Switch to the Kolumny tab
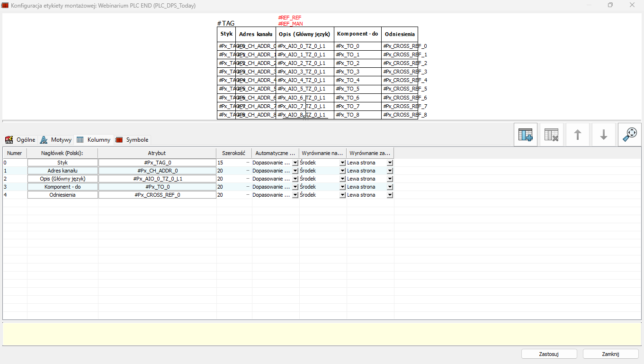 (x=98, y=140)
